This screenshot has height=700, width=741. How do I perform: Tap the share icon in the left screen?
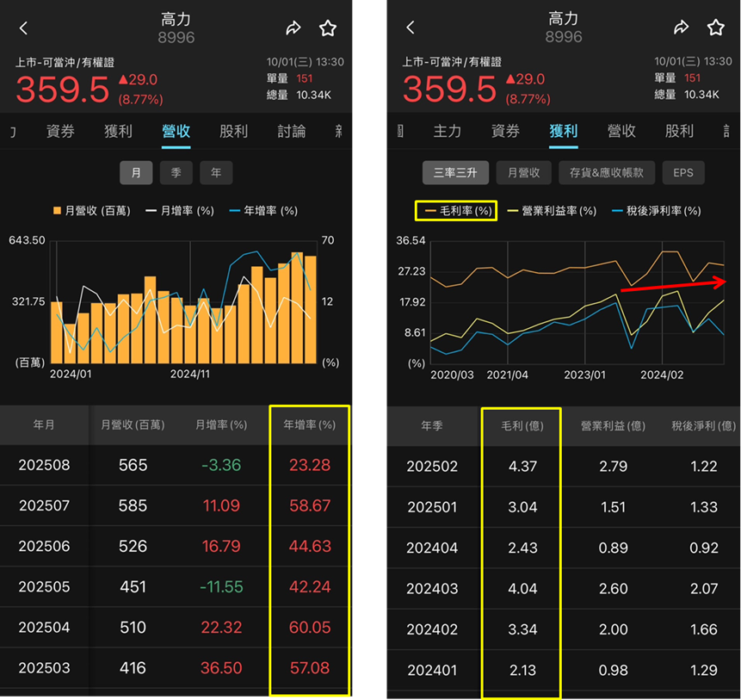293,28
